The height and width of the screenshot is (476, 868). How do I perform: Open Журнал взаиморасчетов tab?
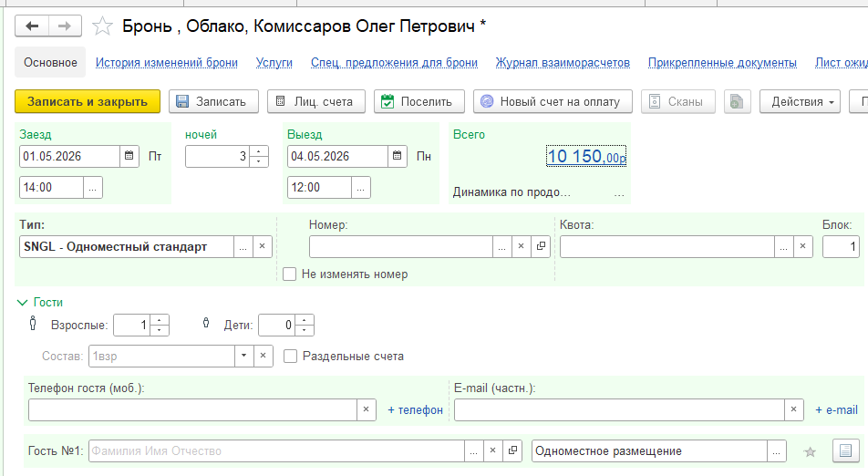point(563,63)
